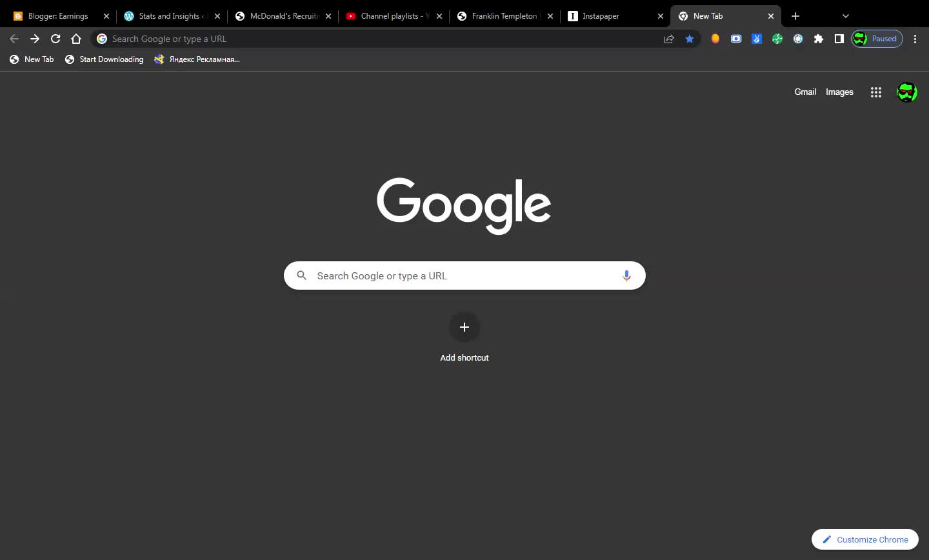Open Google apps grid
This screenshot has width=929, height=560.
(875, 92)
